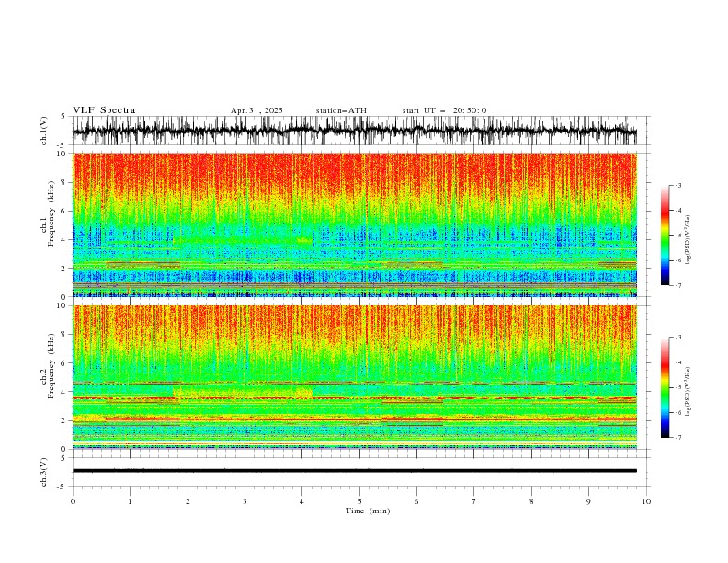Click the "5" tick on ch.1(V) axis
Screen dimensions: 728x563
(63, 116)
